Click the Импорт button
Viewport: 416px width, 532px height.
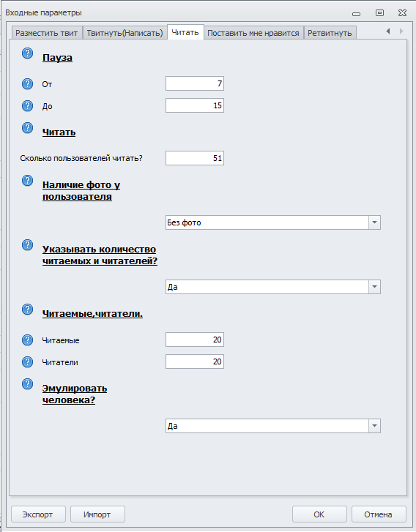97,514
